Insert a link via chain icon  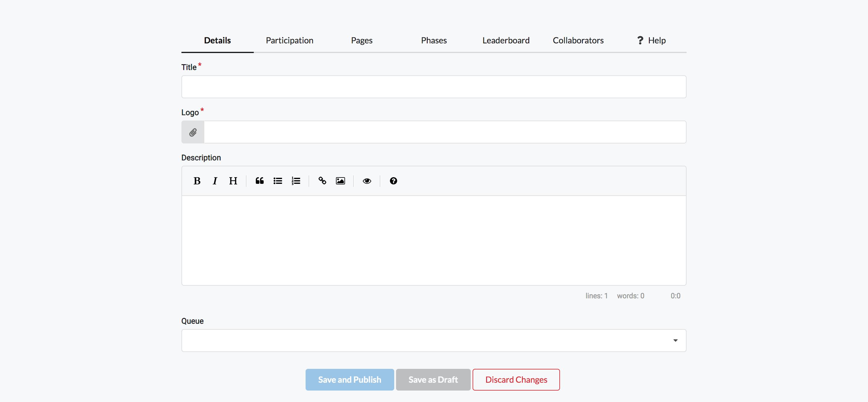322,181
